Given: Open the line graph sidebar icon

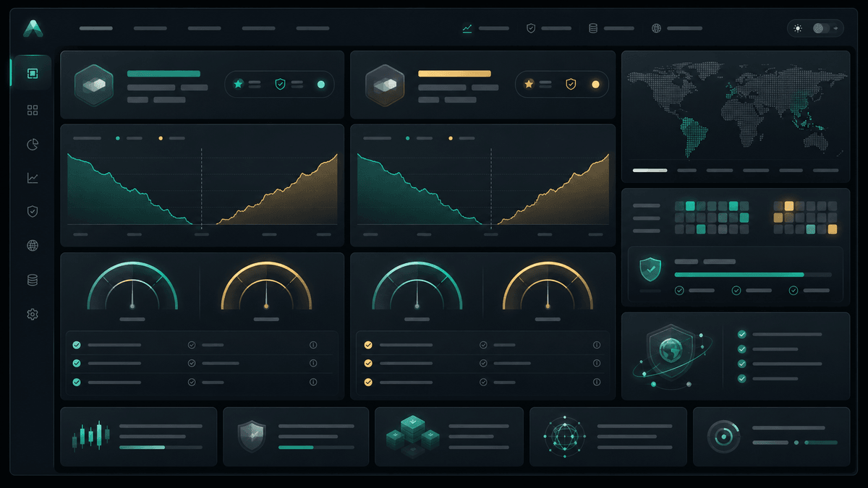Looking at the screenshot, I should point(33,178).
